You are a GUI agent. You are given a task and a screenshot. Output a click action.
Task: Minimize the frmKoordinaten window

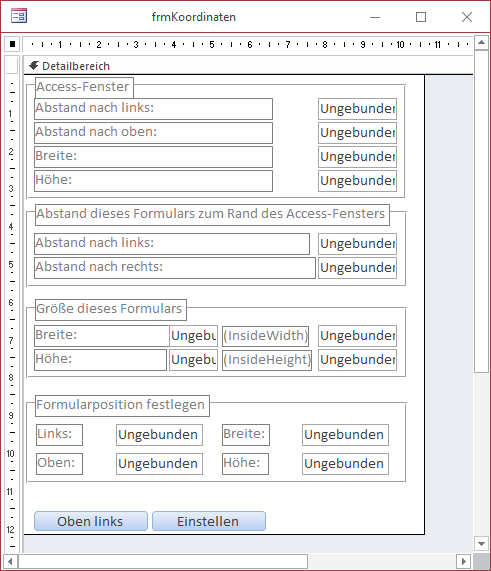pos(375,17)
